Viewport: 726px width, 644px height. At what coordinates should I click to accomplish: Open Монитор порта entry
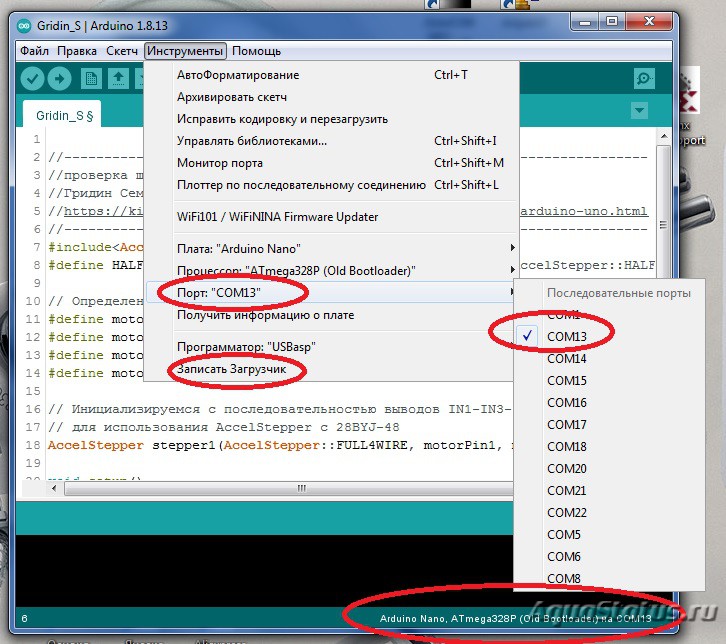click(x=330, y=163)
